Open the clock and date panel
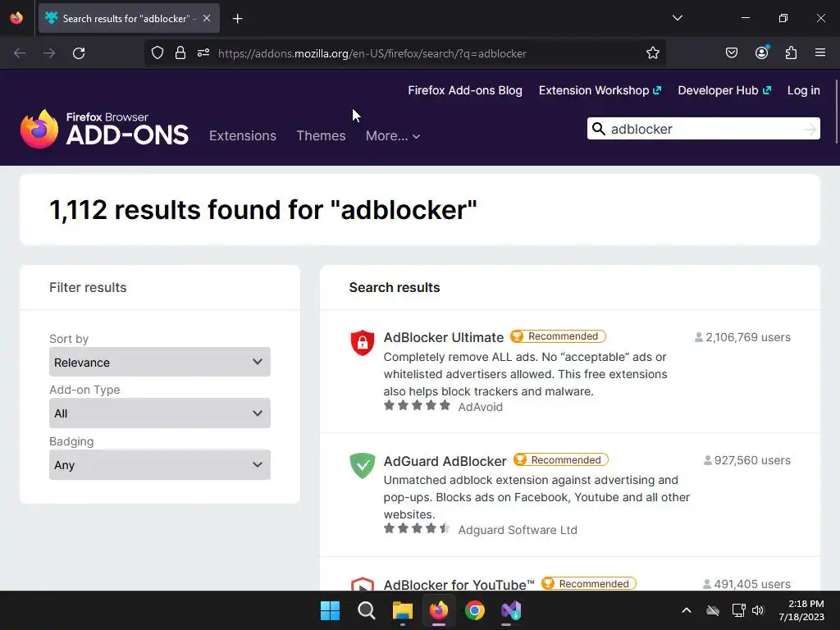 pyautogui.click(x=801, y=610)
